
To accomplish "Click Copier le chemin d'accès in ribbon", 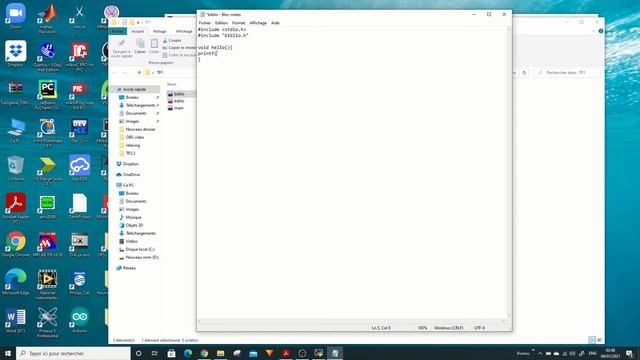I will (180, 48).
